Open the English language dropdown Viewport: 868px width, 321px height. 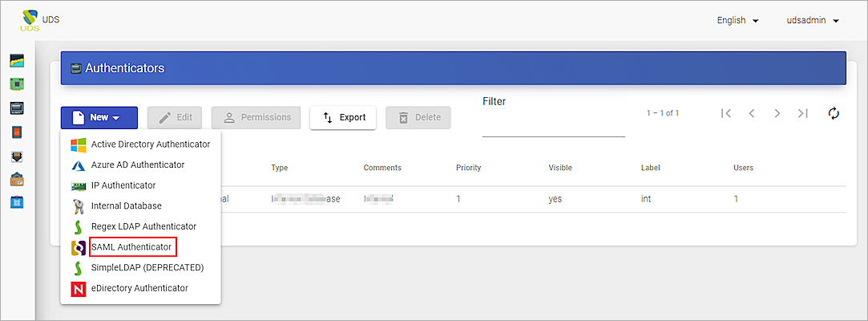click(x=737, y=20)
